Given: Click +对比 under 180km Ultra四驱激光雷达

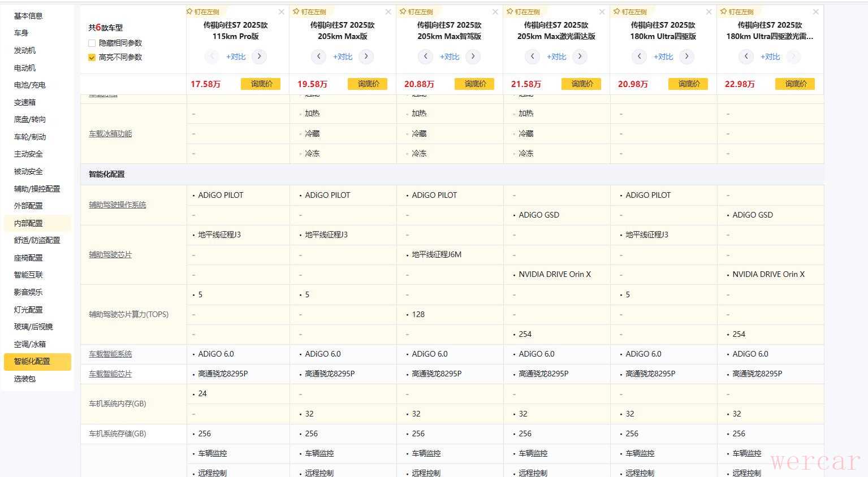Looking at the screenshot, I should click(x=770, y=57).
